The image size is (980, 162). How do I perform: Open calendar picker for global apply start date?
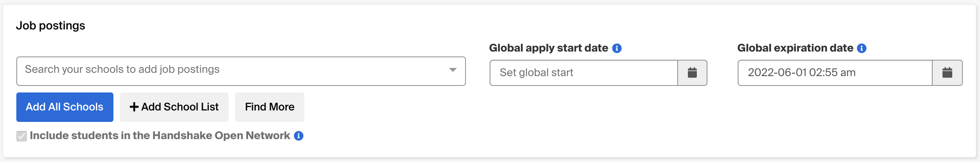pos(692,73)
